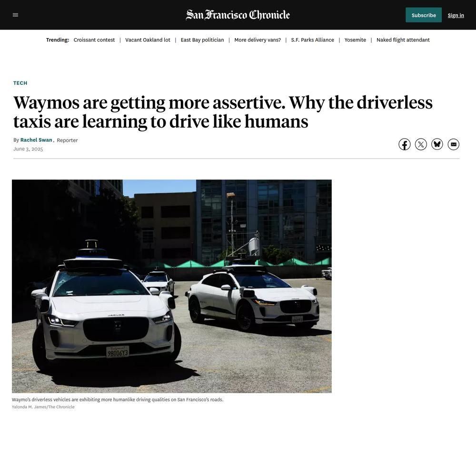
Task: Open Naked flight attendant trending story
Action: (x=403, y=40)
